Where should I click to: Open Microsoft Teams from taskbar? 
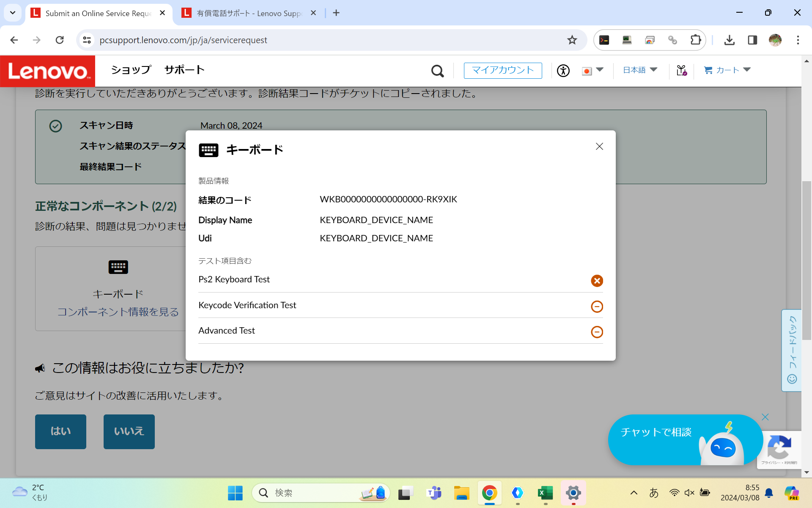pos(434,493)
